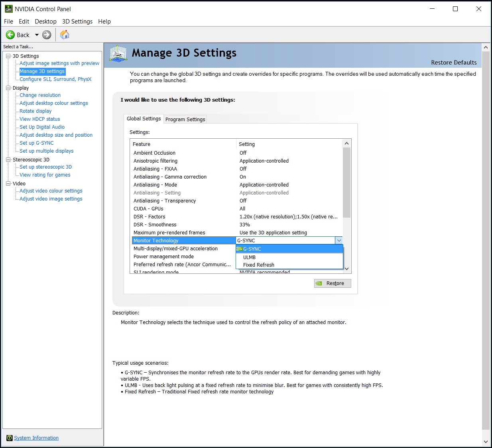
Task: Choose ULMB from the dropdown list
Action: (289, 257)
